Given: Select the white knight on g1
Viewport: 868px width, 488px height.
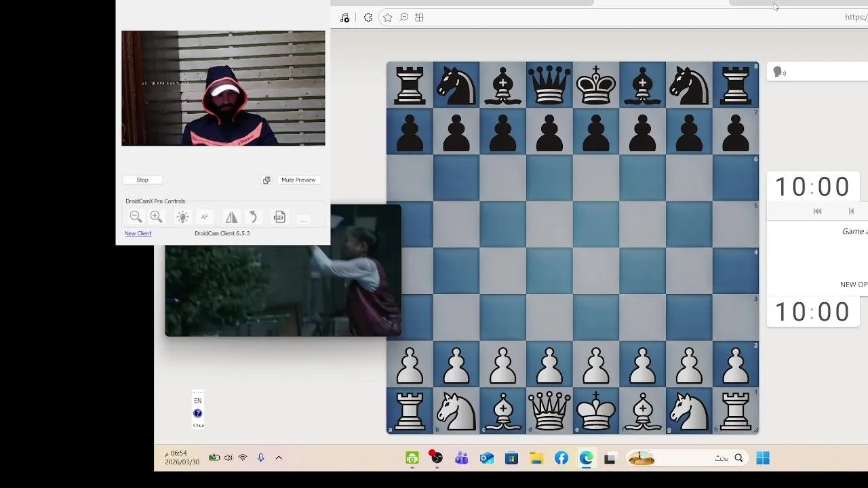Looking at the screenshot, I should pyautogui.click(x=689, y=411).
